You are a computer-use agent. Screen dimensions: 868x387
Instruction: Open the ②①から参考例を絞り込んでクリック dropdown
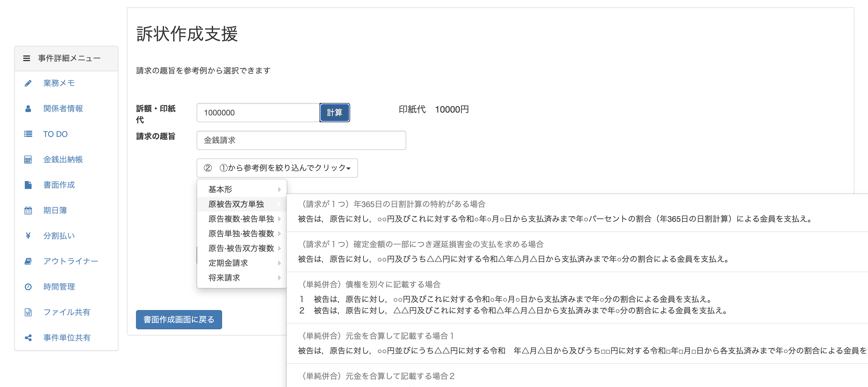(277, 168)
